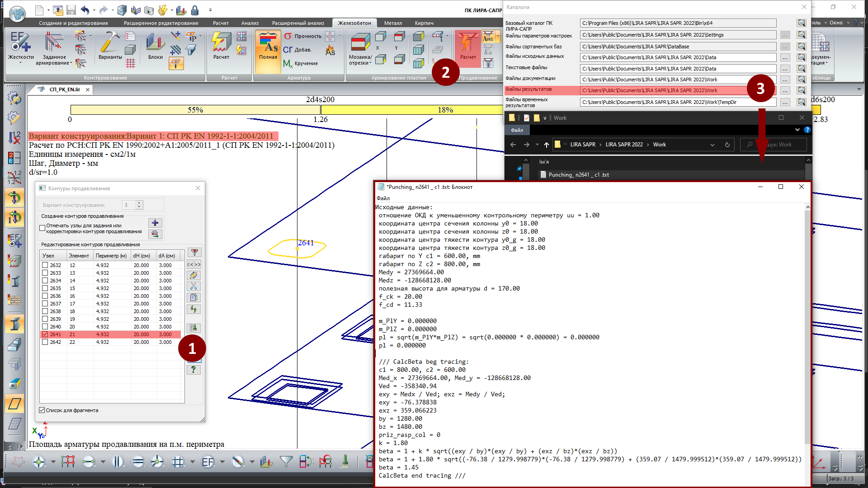Click the blue plus add-contour icon
Screen dimensions: 868x488
coord(155,223)
